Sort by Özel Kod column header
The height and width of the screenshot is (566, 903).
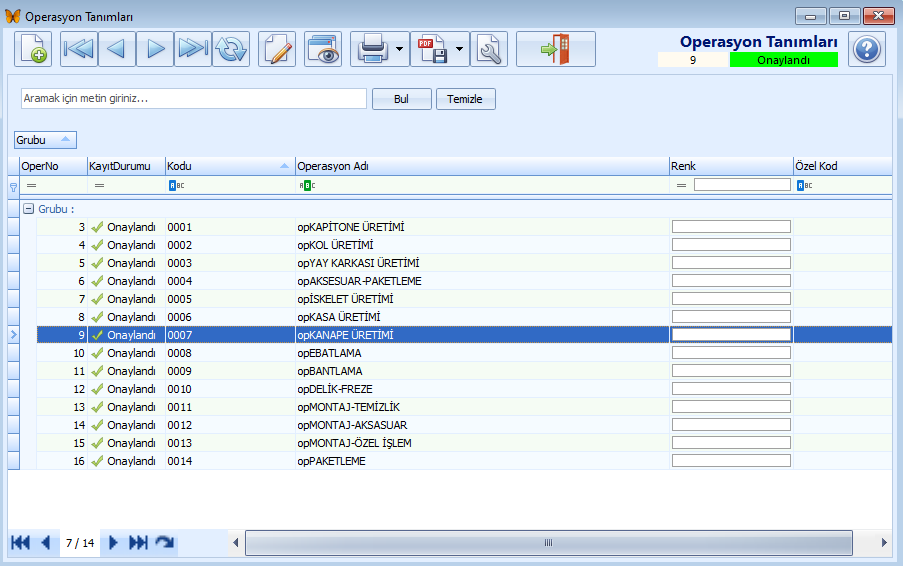coord(843,166)
